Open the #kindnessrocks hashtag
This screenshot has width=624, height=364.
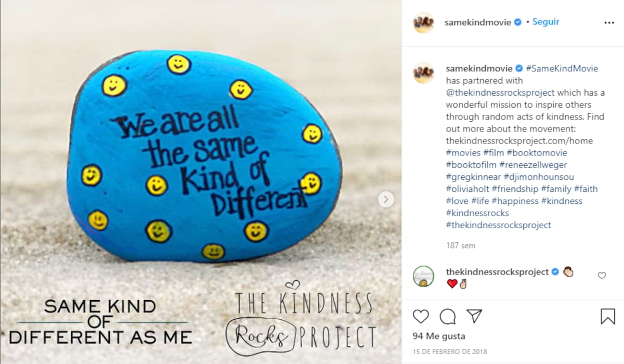477,213
